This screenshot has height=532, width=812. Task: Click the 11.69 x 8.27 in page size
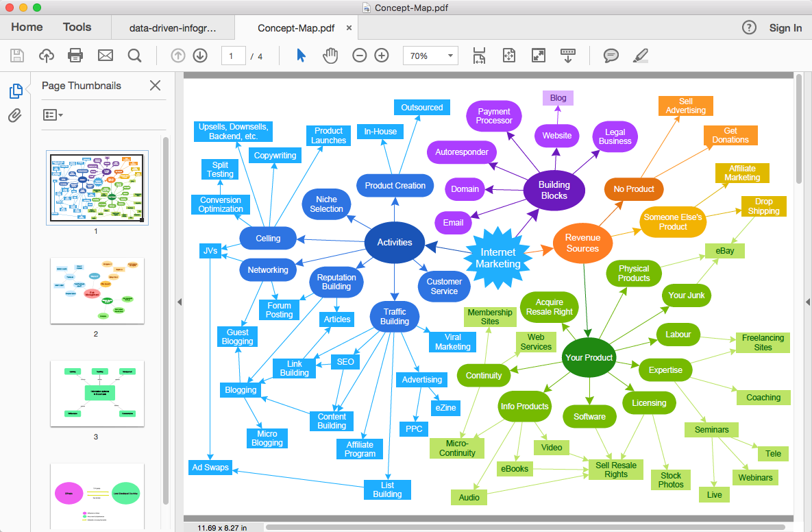coord(222,527)
